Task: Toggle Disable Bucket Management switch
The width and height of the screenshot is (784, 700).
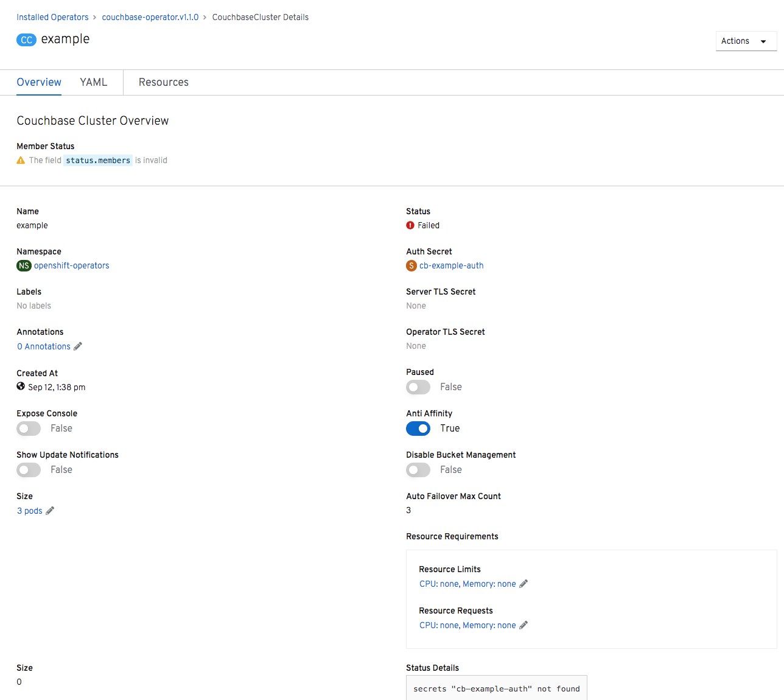Action: click(418, 470)
